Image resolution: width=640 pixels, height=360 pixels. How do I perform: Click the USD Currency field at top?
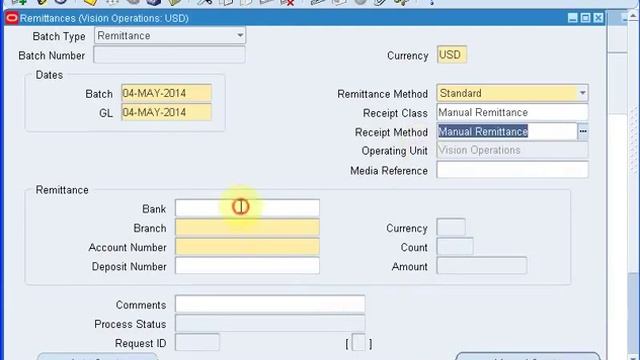[x=452, y=55]
